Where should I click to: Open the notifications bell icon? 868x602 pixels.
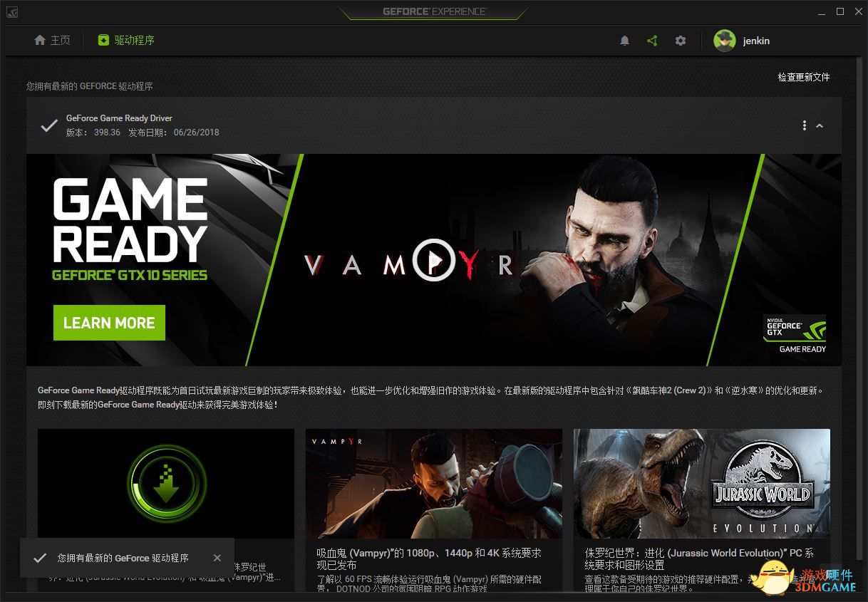coord(625,41)
